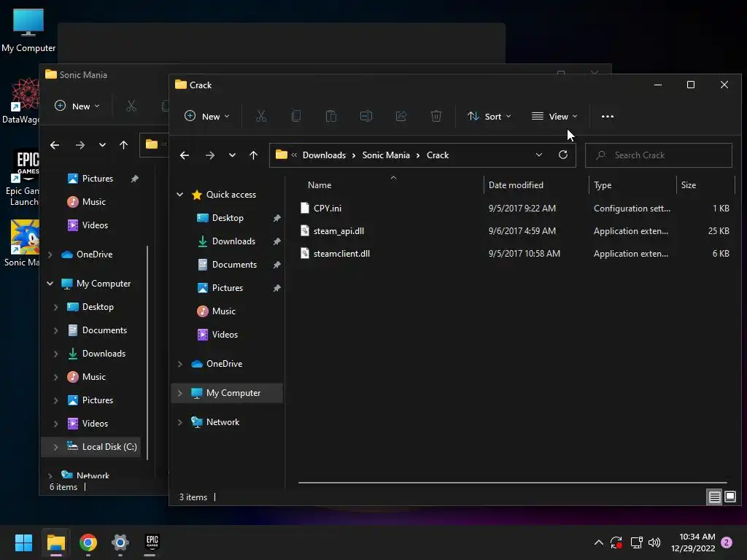This screenshot has width=747, height=560.
Task: Go back in the Crack window
Action: (x=185, y=155)
